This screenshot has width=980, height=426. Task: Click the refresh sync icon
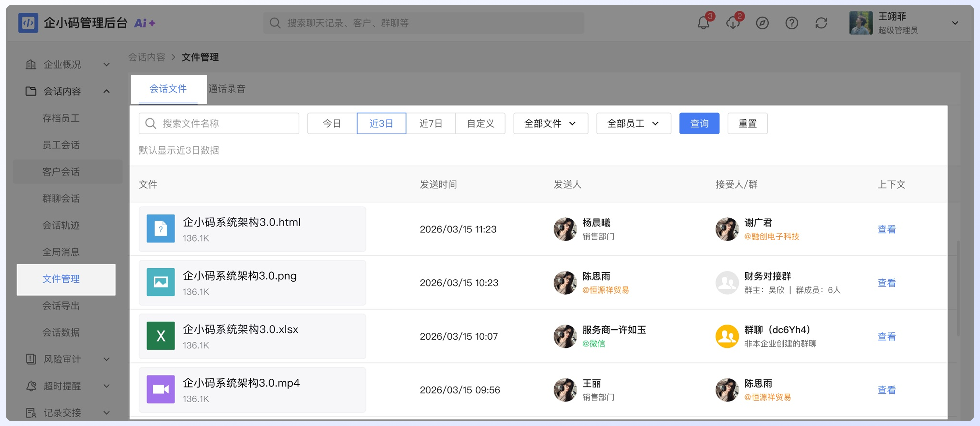(x=821, y=23)
